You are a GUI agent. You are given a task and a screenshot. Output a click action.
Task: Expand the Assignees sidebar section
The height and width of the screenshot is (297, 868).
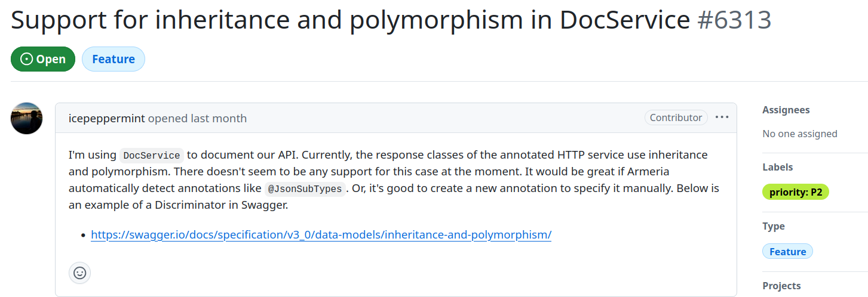click(786, 110)
